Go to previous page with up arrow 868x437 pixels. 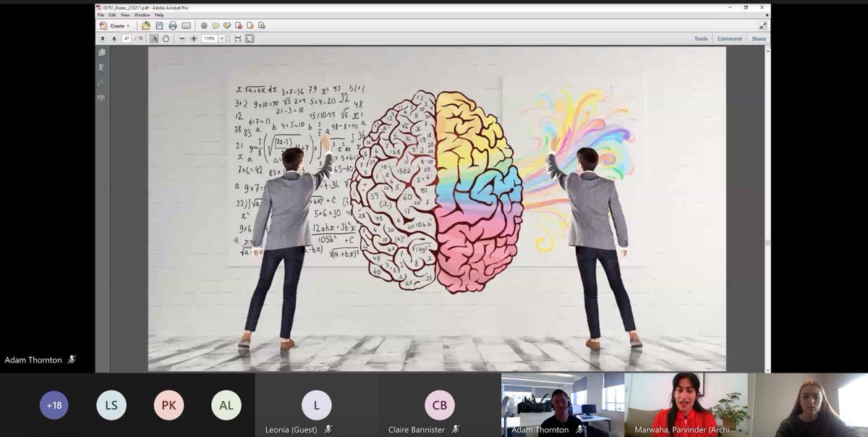coord(103,38)
